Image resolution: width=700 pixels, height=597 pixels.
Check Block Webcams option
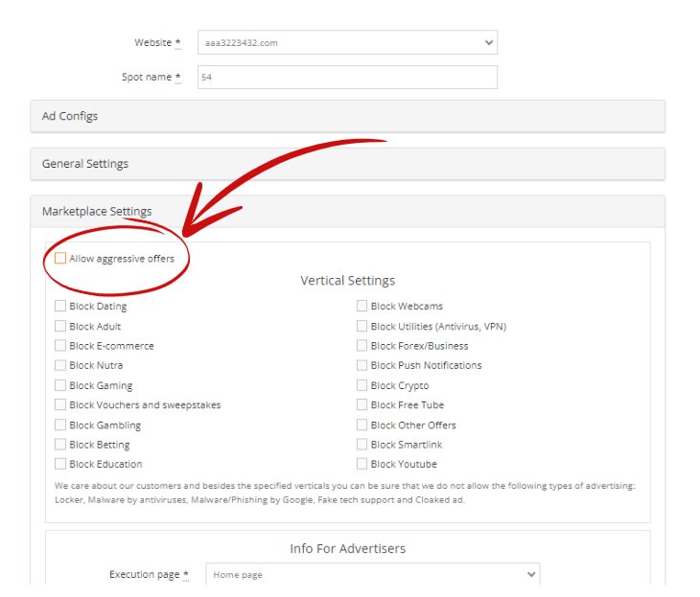(362, 306)
